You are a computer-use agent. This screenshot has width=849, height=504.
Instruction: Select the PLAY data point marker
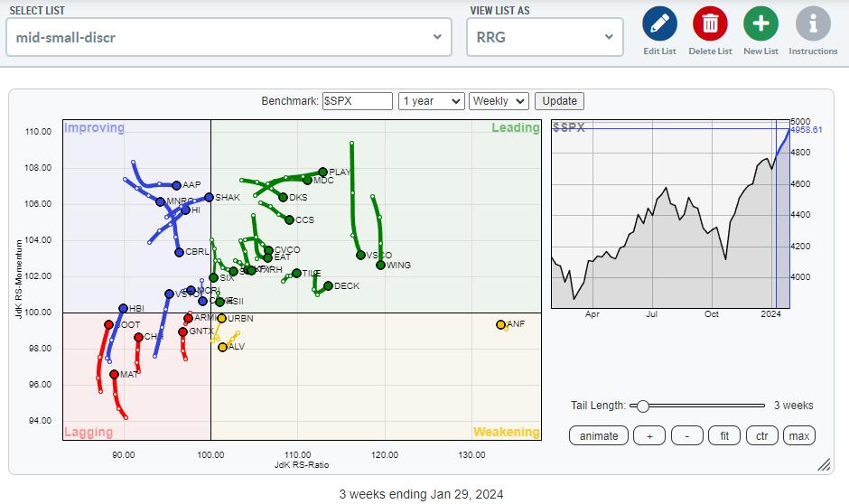(322, 172)
